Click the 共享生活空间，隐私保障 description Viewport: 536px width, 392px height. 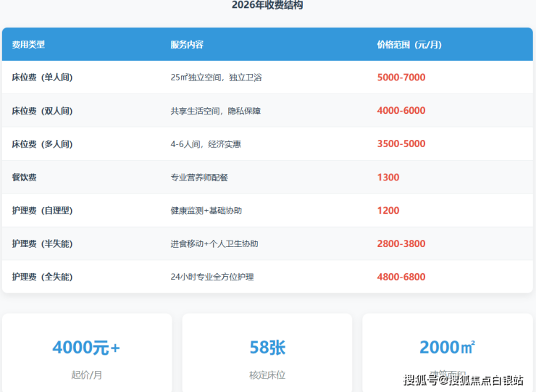pos(215,111)
